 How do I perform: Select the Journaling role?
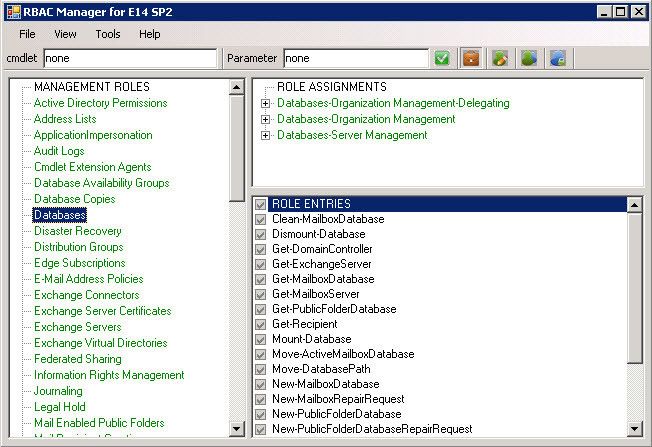[x=58, y=391]
